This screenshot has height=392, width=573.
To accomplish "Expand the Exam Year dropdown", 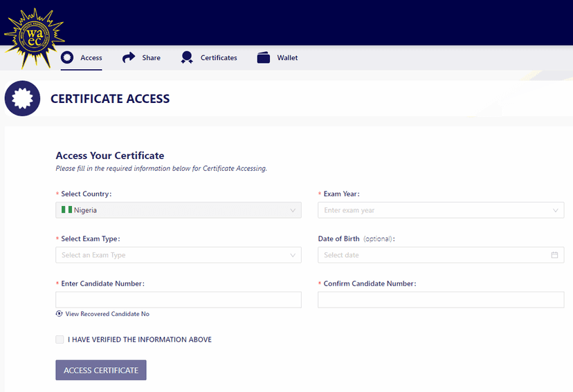I will pyautogui.click(x=441, y=210).
